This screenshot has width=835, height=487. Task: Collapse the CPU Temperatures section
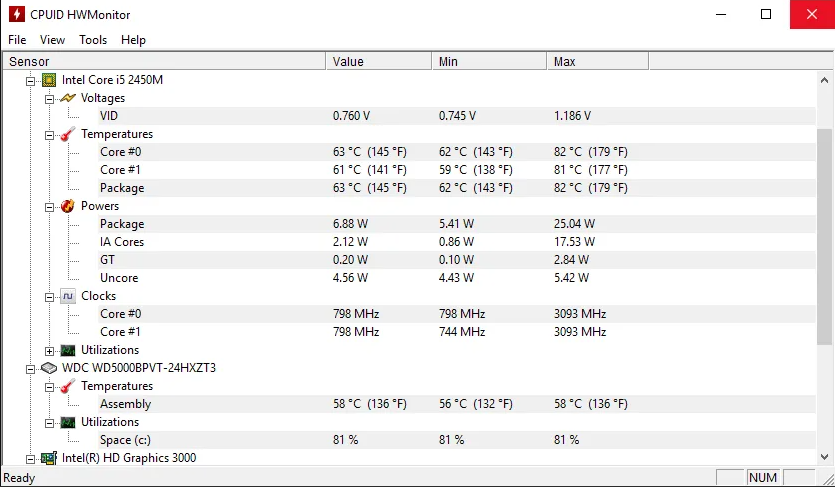click(x=50, y=135)
